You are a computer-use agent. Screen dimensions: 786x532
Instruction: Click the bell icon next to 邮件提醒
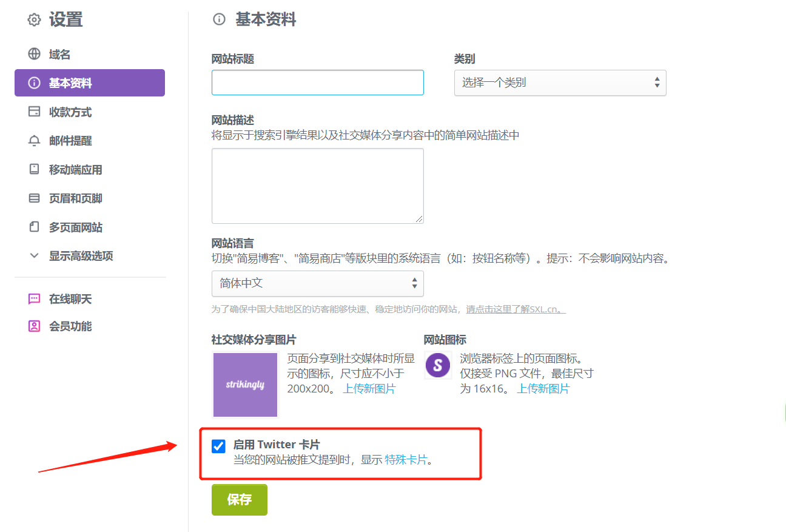pyautogui.click(x=35, y=141)
